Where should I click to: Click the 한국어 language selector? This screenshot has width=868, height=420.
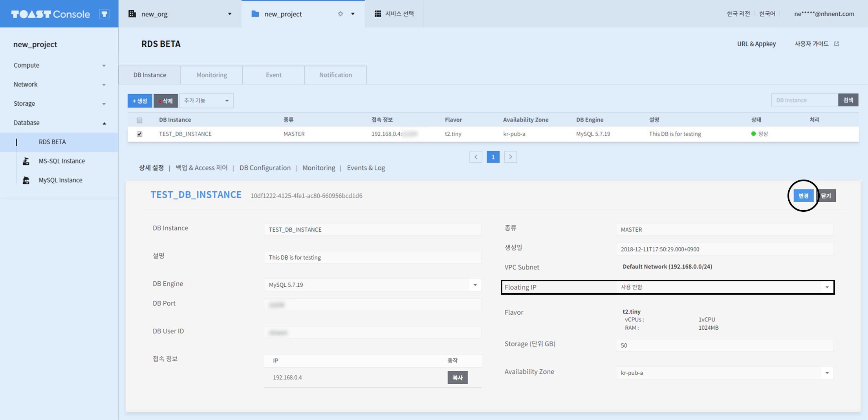(x=767, y=14)
